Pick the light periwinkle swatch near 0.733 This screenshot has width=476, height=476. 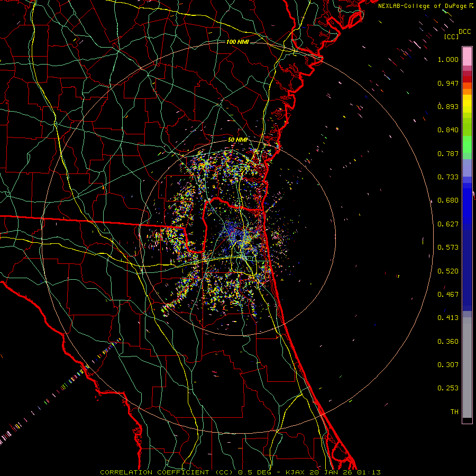pos(467,168)
